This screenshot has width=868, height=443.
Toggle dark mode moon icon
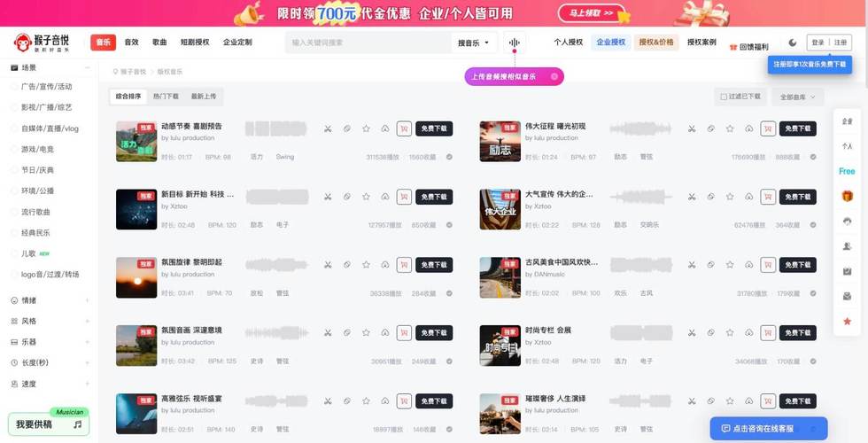(793, 43)
